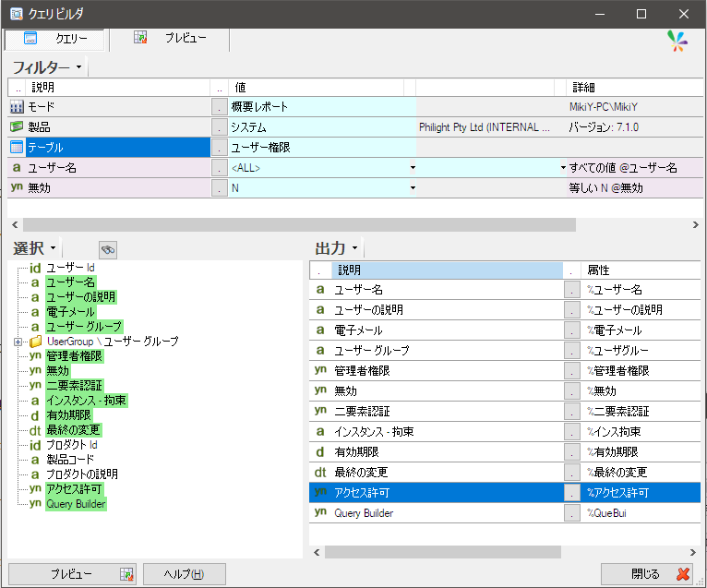Switch to the クエリー tab
Viewport: 707px width, 588px height.
coord(54,39)
